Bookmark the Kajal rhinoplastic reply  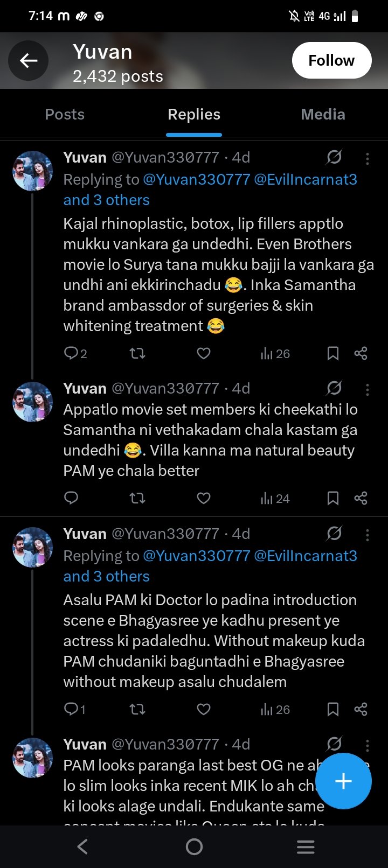coord(333,353)
